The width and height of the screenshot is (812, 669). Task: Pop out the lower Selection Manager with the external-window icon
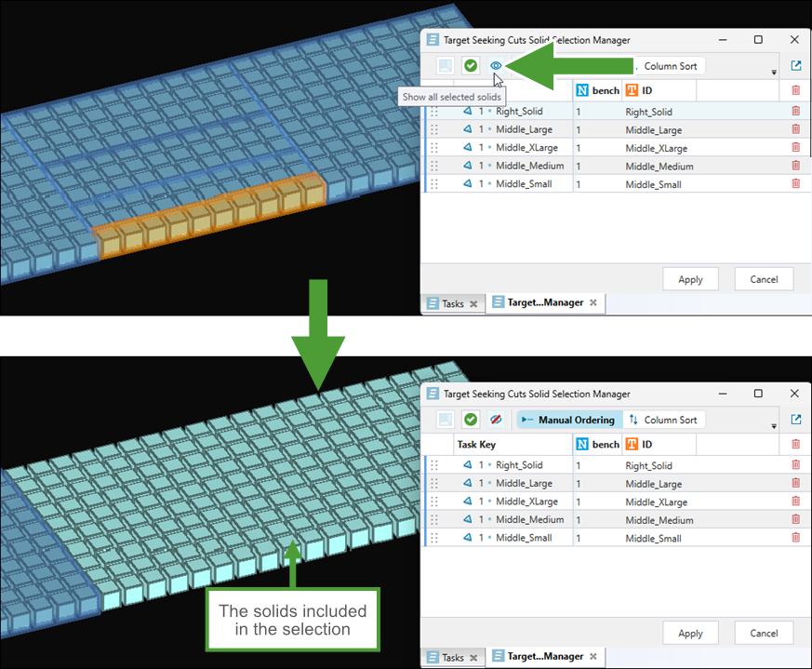point(796,420)
